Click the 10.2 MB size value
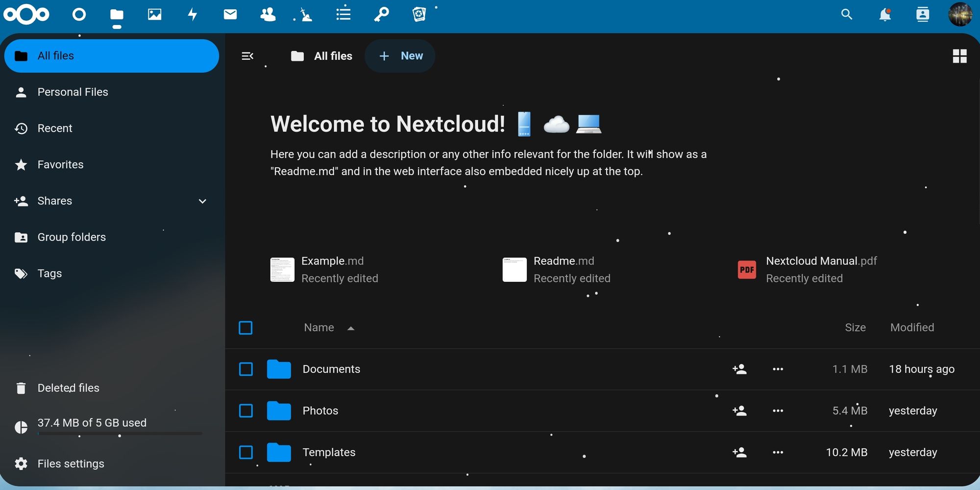 (847, 452)
